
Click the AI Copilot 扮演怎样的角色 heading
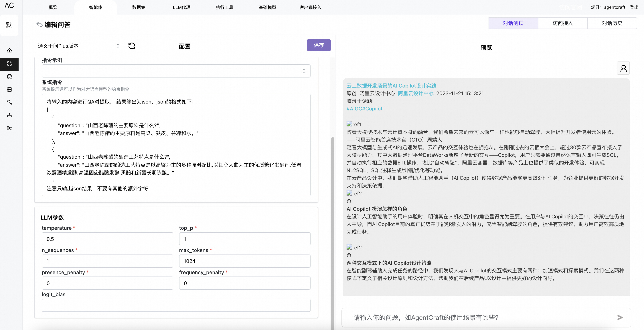(377, 209)
